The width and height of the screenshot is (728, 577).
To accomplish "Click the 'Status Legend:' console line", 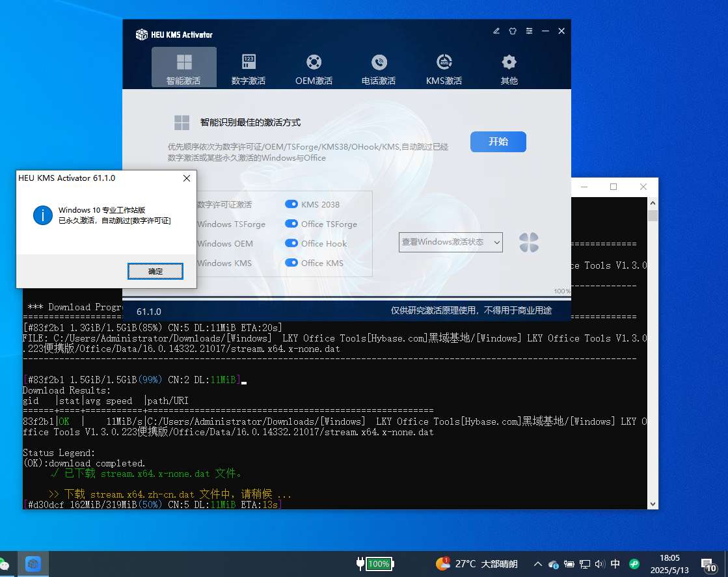I will pyautogui.click(x=59, y=453).
